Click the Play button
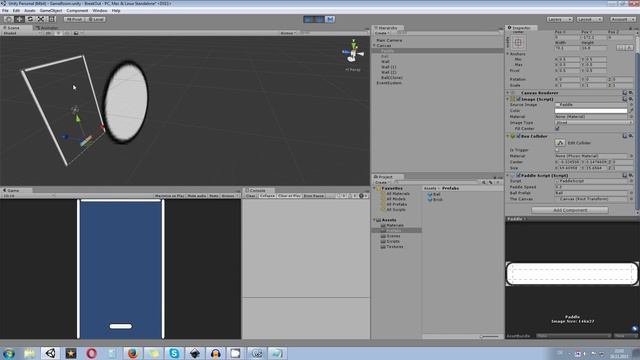 [309, 19]
